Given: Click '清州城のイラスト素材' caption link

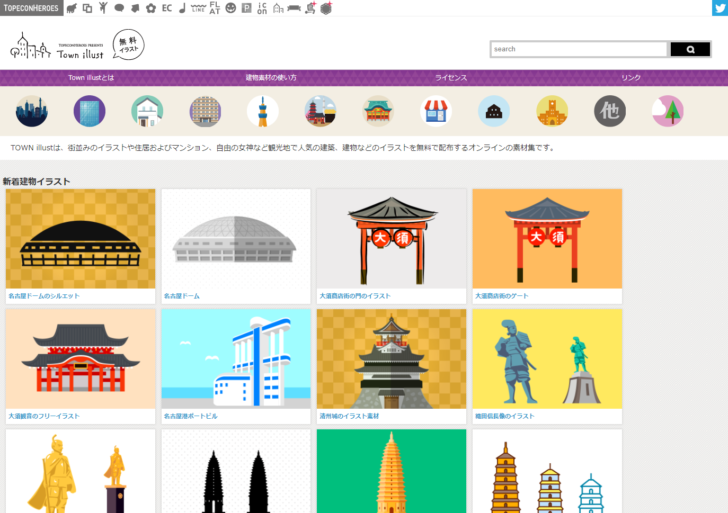Looking at the screenshot, I should [x=349, y=416].
